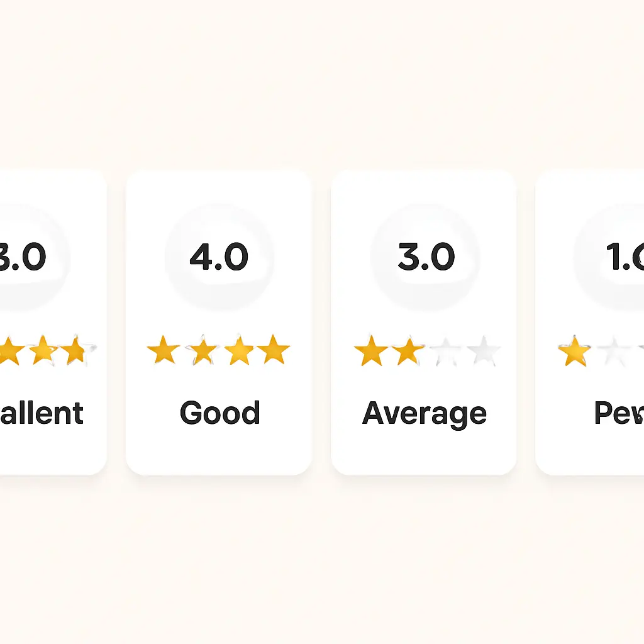Screen dimensions: 644x644
Task: Select the 3.0 score badge above Average
Action: click(426, 257)
